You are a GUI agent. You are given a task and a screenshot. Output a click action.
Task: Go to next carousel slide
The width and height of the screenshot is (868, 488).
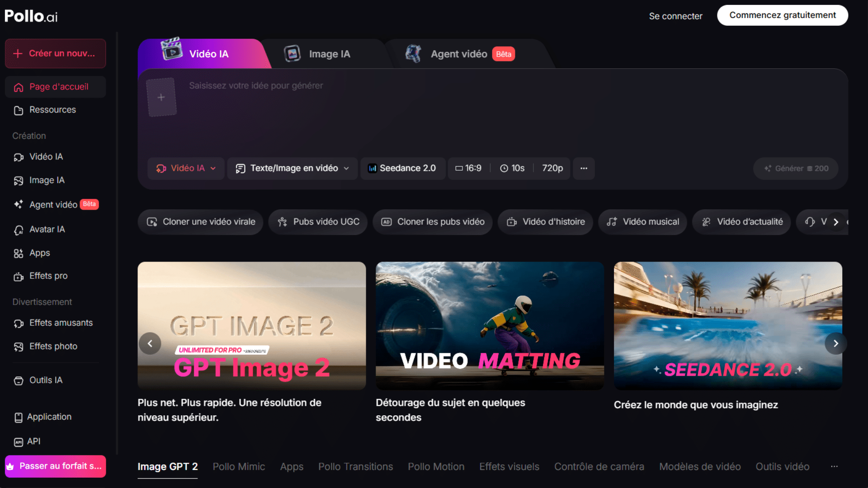point(835,343)
